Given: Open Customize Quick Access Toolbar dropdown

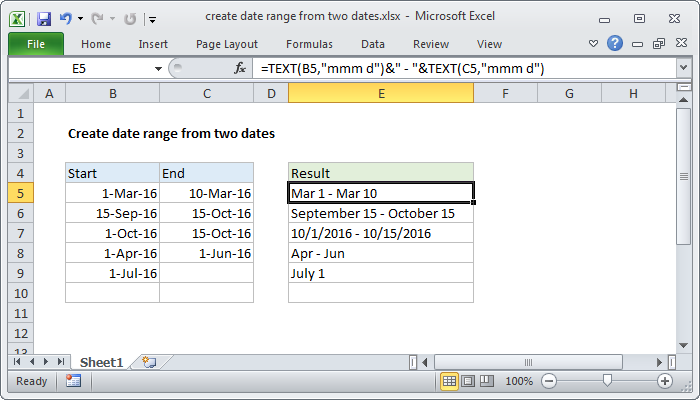Looking at the screenshot, I should coord(151,19).
